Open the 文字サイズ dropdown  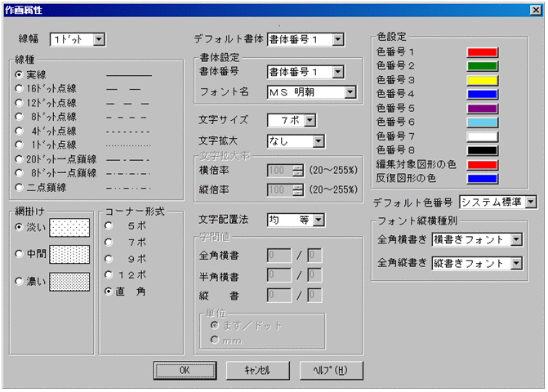pyautogui.click(x=310, y=120)
